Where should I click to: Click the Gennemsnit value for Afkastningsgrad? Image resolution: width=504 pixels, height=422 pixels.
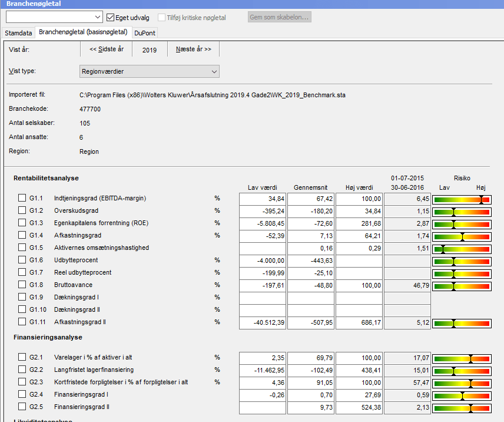pyautogui.click(x=310, y=236)
